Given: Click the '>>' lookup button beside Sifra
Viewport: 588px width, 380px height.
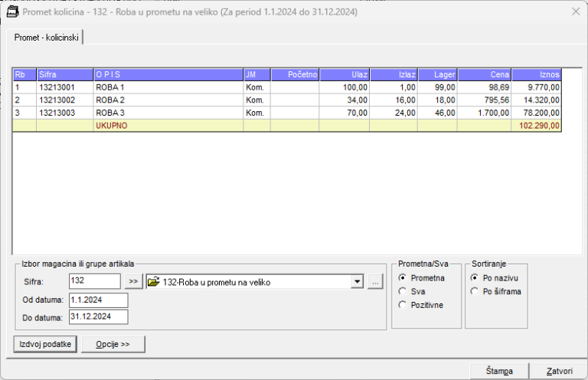Looking at the screenshot, I should pyautogui.click(x=133, y=282).
